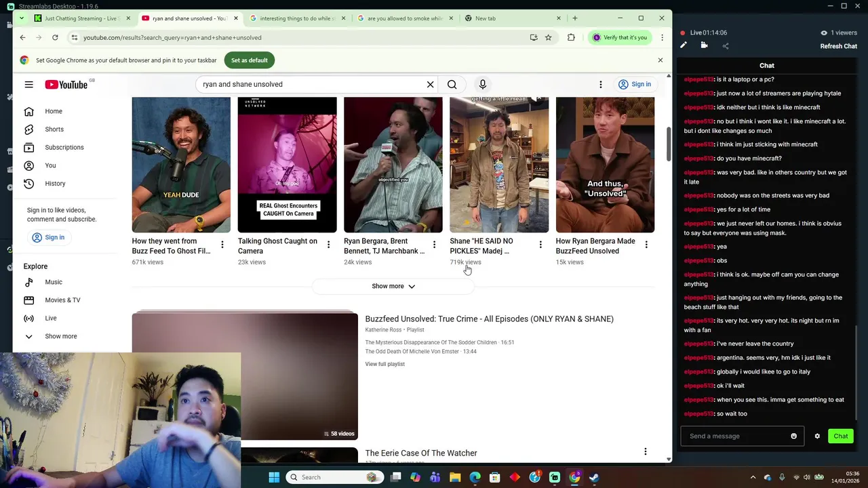Clear the YouTube search box text
The height and width of the screenshot is (488, 868).
(x=430, y=84)
